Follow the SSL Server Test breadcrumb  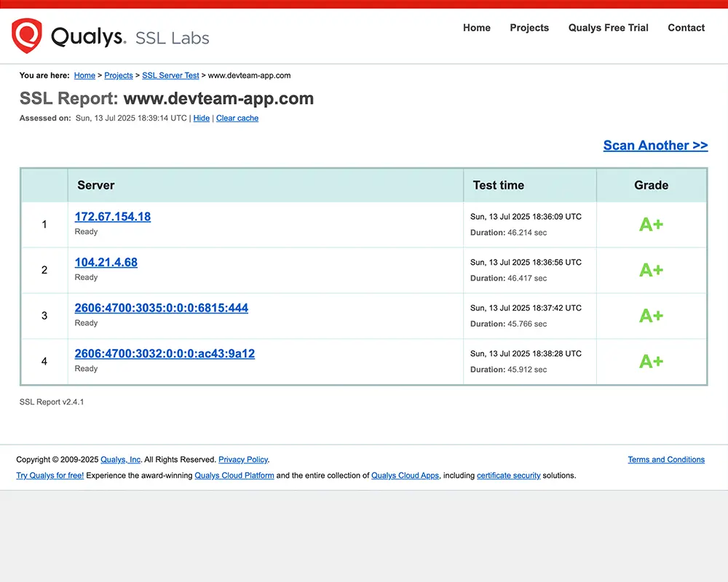(170, 75)
